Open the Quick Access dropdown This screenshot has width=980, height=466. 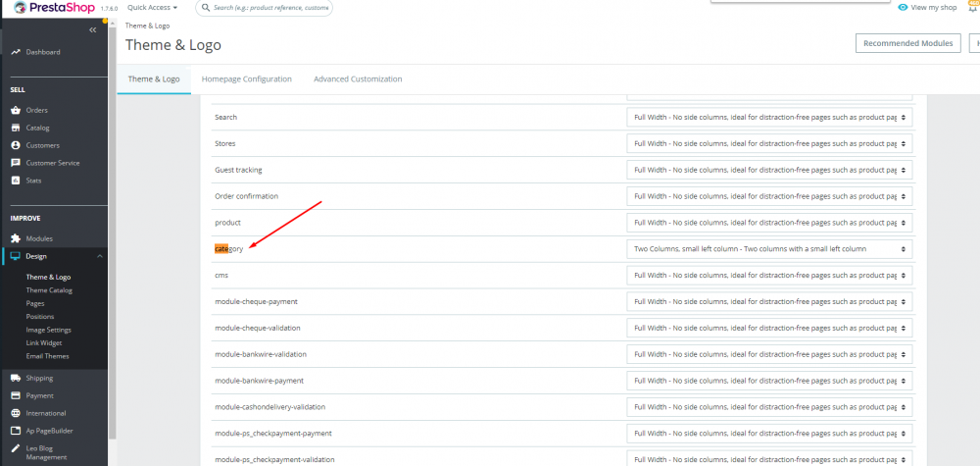[x=152, y=8]
